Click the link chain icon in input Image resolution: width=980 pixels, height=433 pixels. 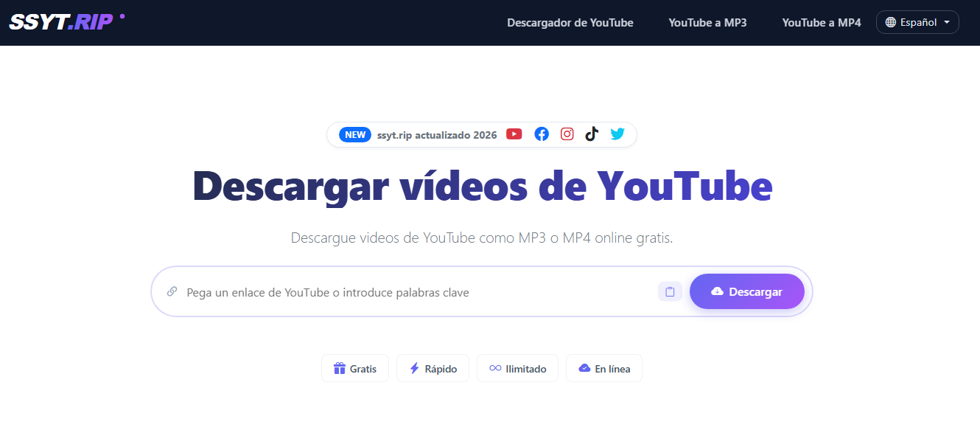click(x=172, y=291)
